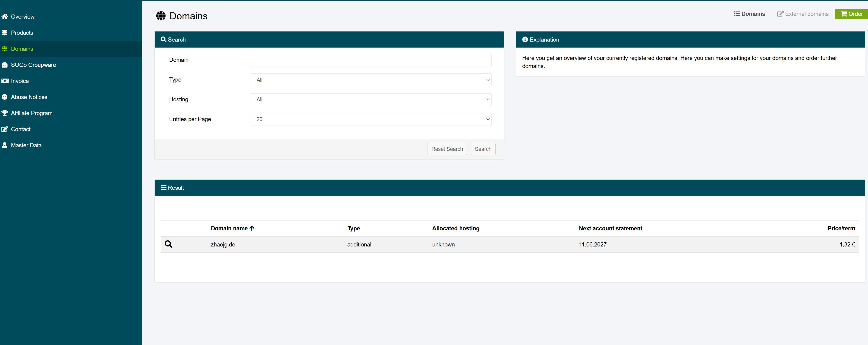Click the Invoice money icon
Viewport: 868px width, 345px height.
[5, 81]
